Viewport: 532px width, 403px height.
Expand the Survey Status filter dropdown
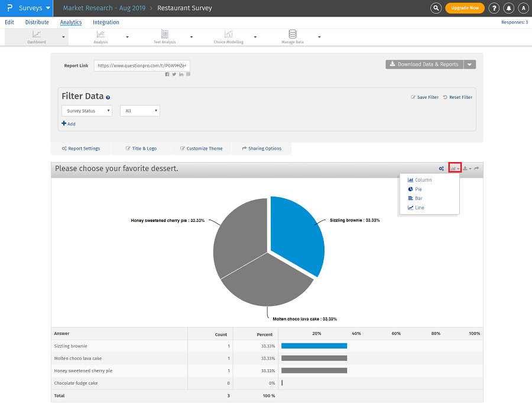pos(87,111)
